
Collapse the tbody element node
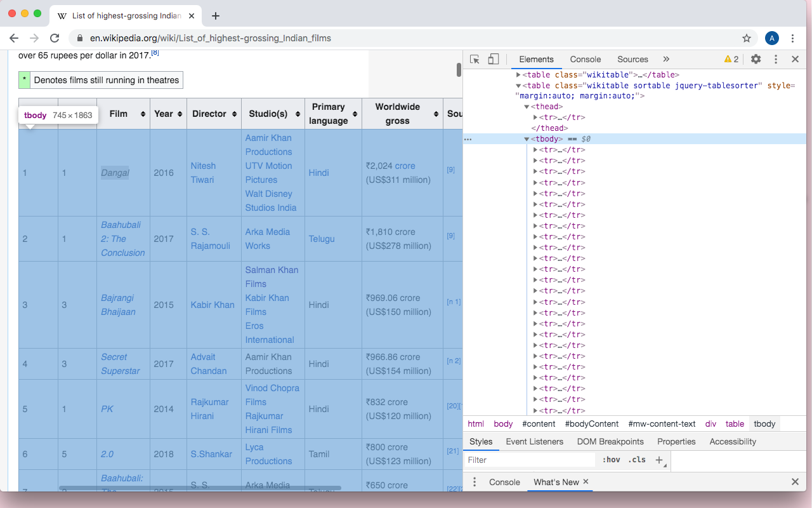[x=527, y=139]
